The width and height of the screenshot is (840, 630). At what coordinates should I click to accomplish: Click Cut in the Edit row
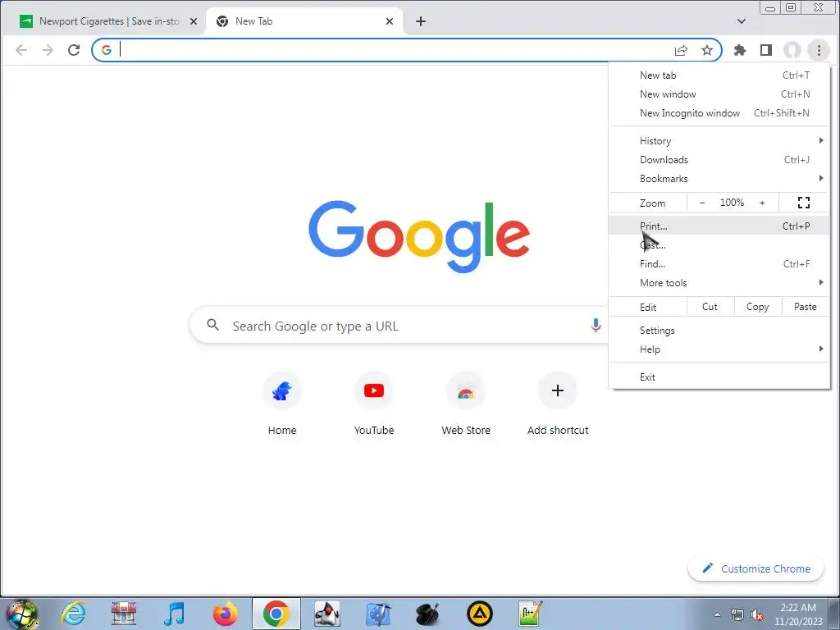tap(710, 307)
